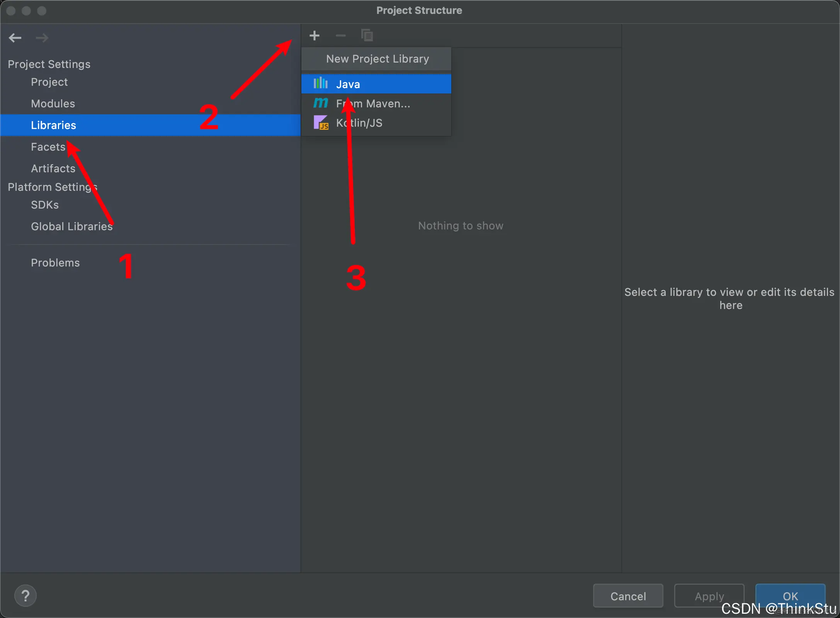Open the Project settings page
Screen dimensions: 840x618
pyautogui.click(x=49, y=82)
